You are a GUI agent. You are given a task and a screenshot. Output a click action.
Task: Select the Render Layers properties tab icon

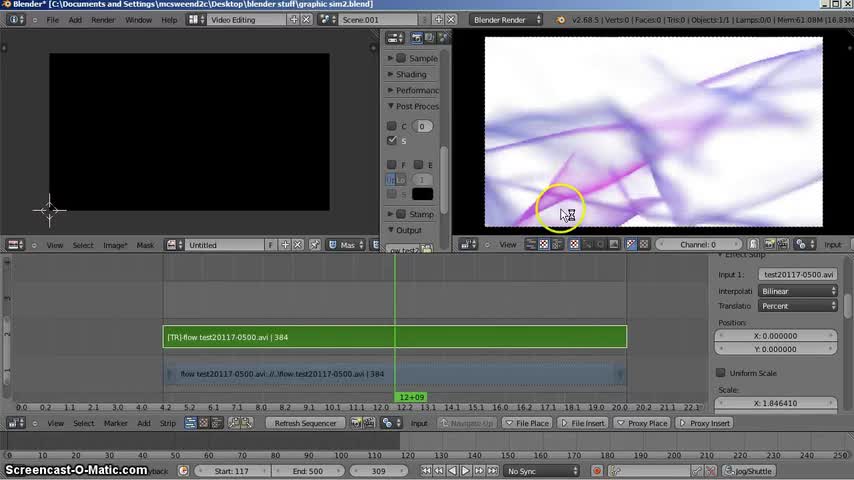430,38
